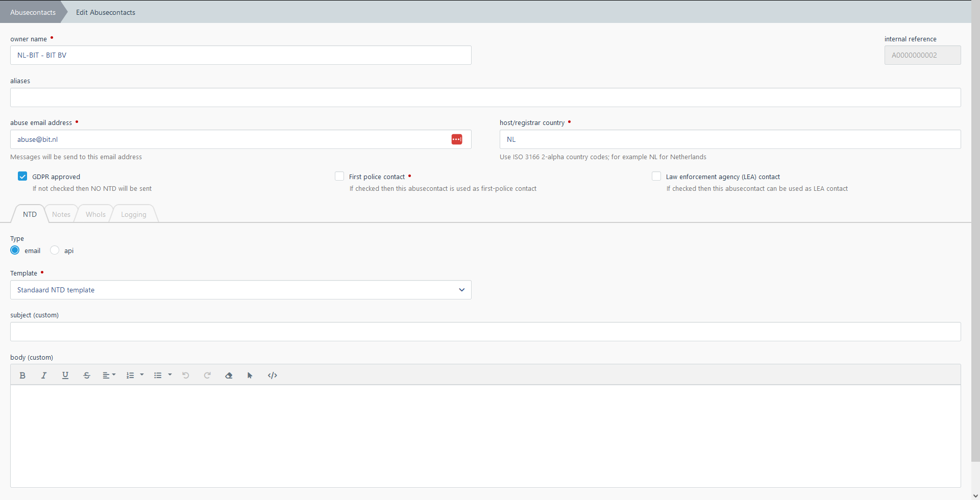Image resolution: width=980 pixels, height=500 pixels.
Task: Open the Logging tab
Action: click(133, 214)
